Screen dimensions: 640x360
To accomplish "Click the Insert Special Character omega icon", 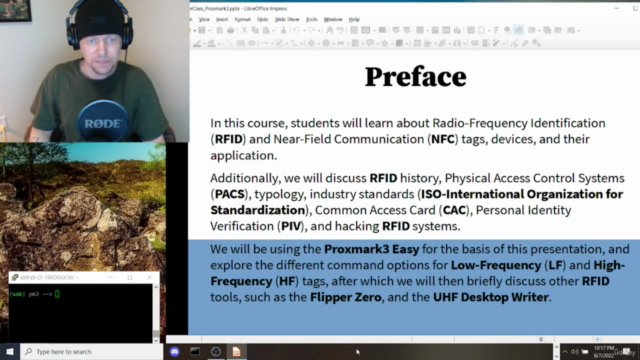I will (481, 30).
